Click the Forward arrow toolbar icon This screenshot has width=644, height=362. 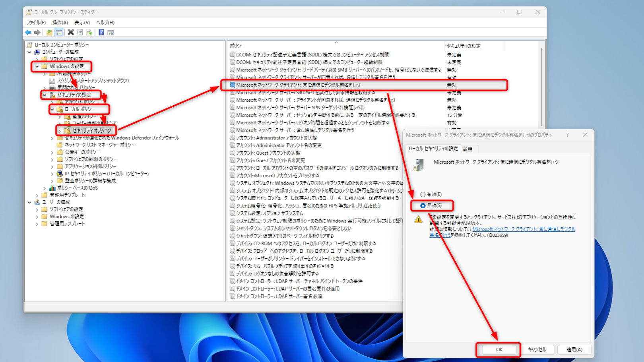point(37,33)
